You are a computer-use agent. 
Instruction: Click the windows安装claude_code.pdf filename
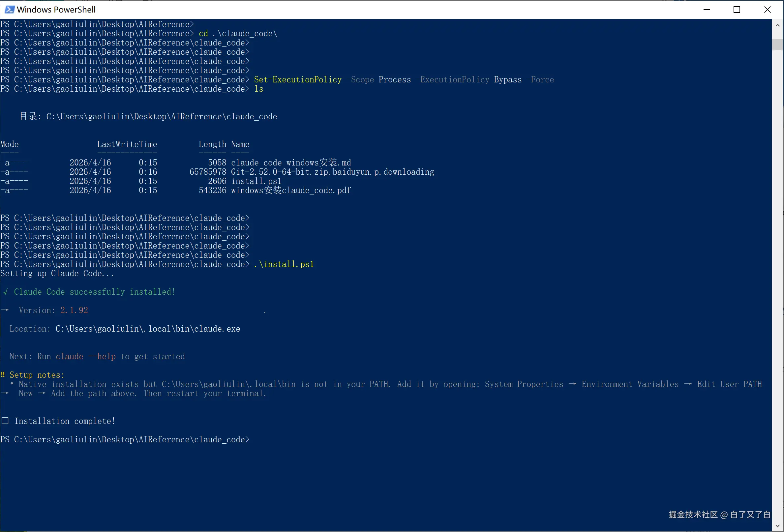291,190
